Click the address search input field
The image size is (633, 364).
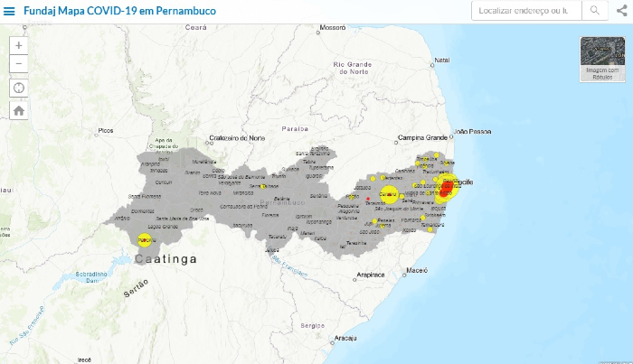point(526,11)
